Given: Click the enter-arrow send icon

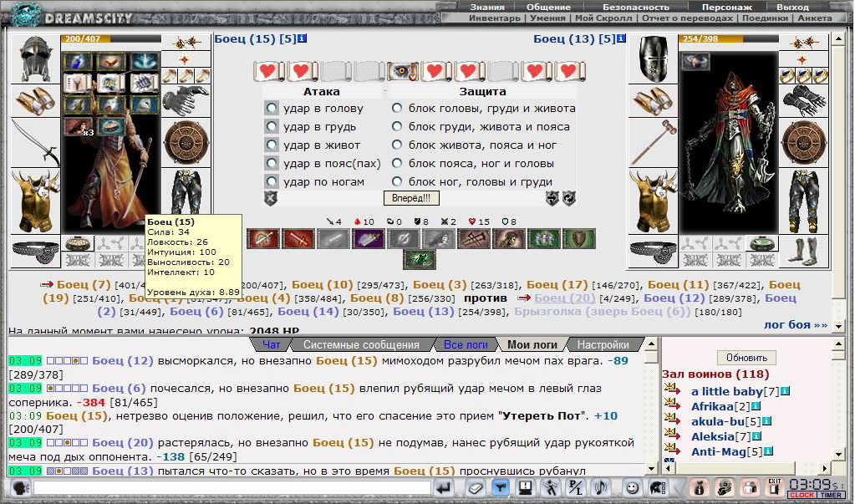Looking at the screenshot, I should coord(445,487).
